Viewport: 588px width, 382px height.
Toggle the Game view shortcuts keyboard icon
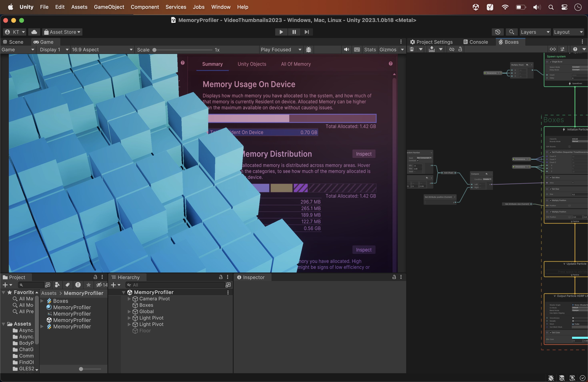tap(357, 50)
